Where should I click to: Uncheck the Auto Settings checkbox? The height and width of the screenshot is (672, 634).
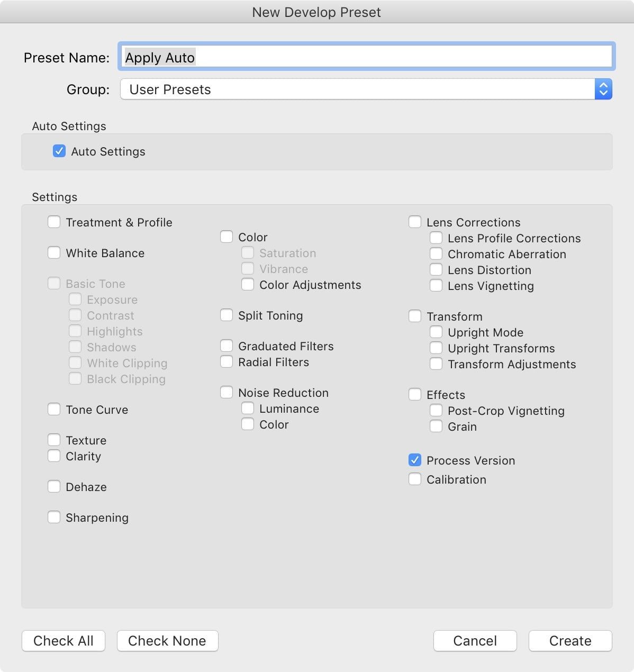pos(59,151)
